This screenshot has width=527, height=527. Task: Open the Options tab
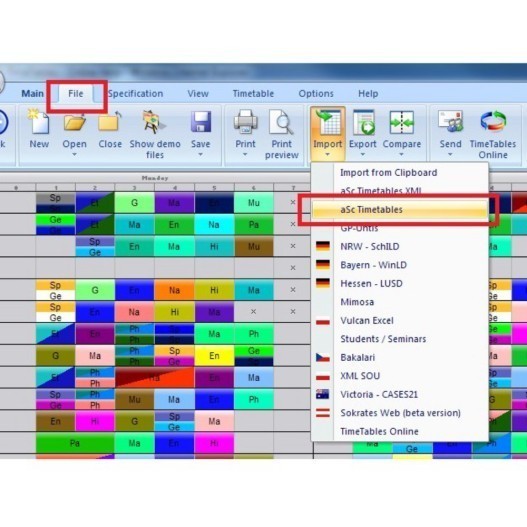point(316,93)
